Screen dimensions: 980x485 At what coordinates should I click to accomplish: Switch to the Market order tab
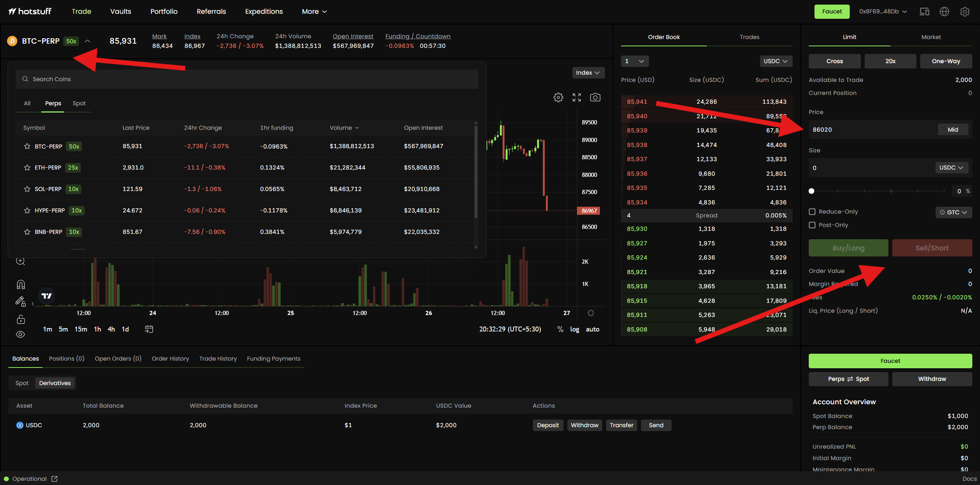[931, 37]
